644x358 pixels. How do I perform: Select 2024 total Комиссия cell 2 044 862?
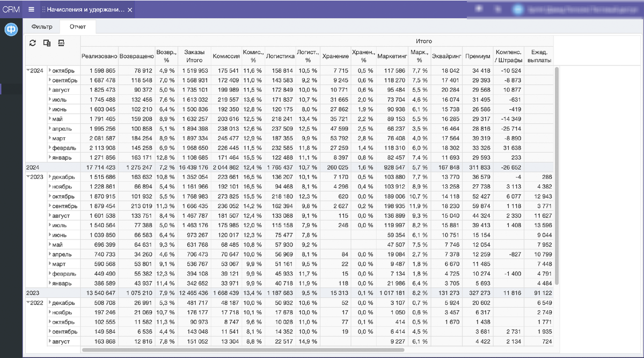[225, 167]
